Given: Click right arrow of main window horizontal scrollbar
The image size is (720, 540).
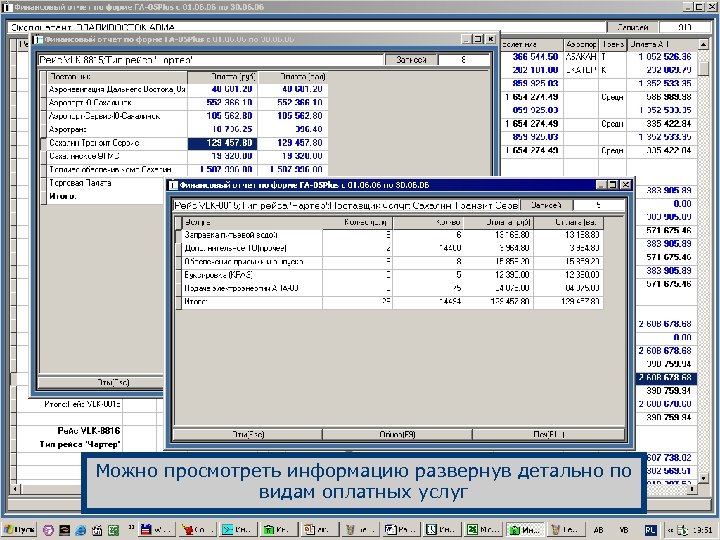Looking at the screenshot, I should 693,489.
